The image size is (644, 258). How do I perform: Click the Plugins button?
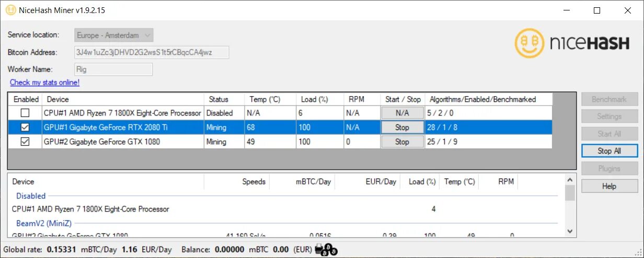609,169
